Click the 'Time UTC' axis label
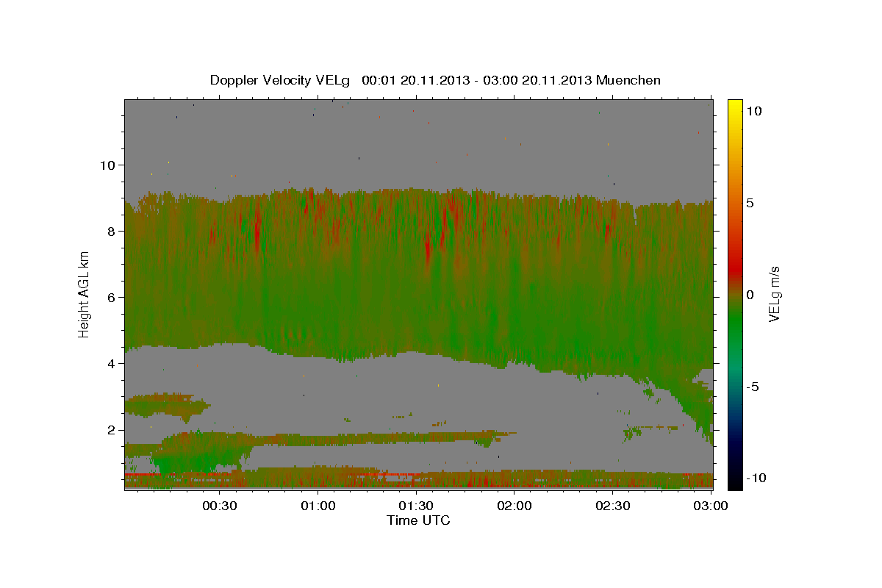 pos(418,520)
